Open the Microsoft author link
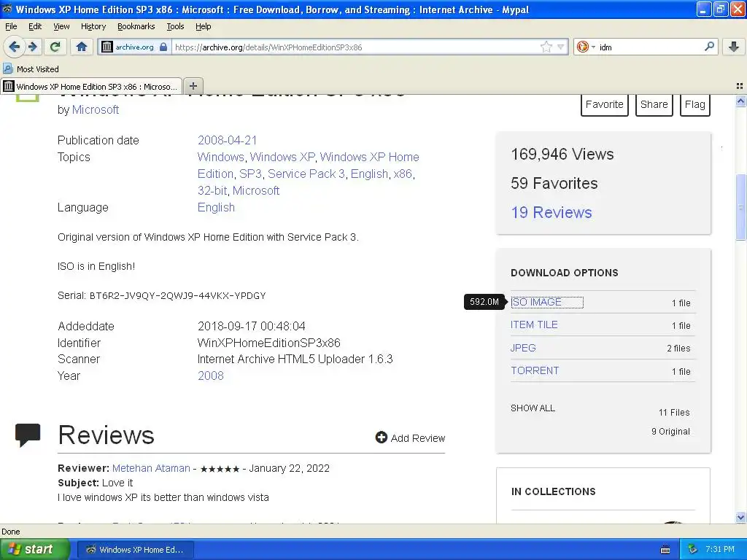747x560 pixels. pos(96,109)
